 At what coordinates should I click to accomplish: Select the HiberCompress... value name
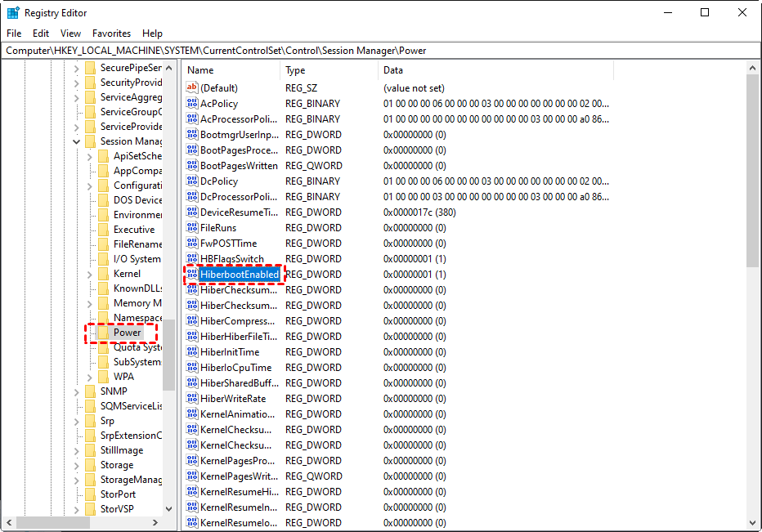click(x=238, y=321)
